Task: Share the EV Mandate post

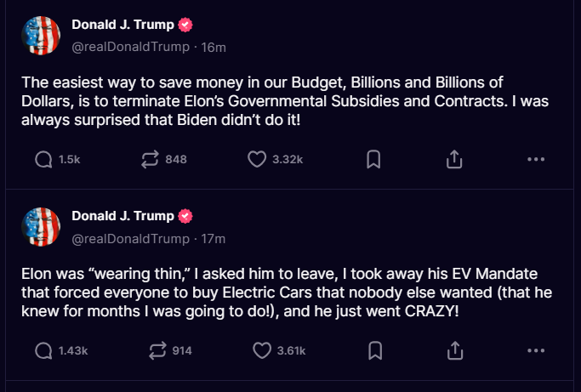Action: [454, 350]
